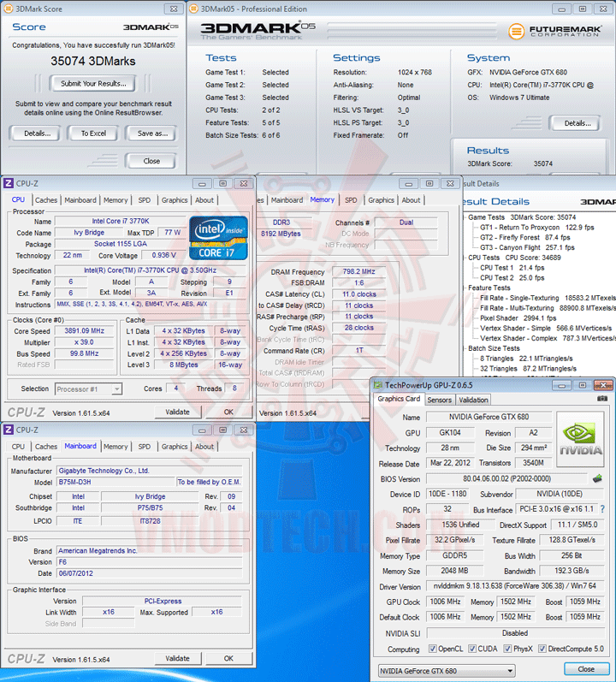Select Vertex Shader - Simple result row
The height and width of the screenshot is (682, 616).
(546, 328)
